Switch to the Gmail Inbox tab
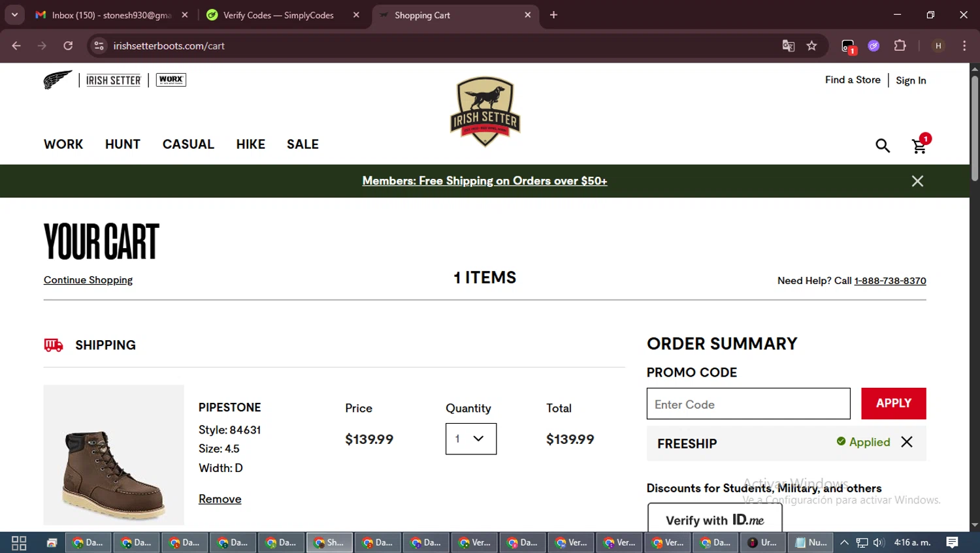980x553 pixels. coord(112,15)
